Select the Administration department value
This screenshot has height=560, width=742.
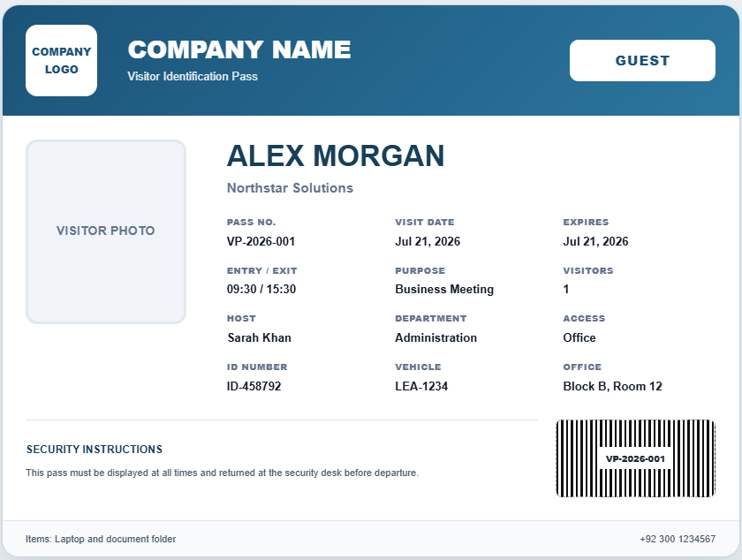[435, 337]
